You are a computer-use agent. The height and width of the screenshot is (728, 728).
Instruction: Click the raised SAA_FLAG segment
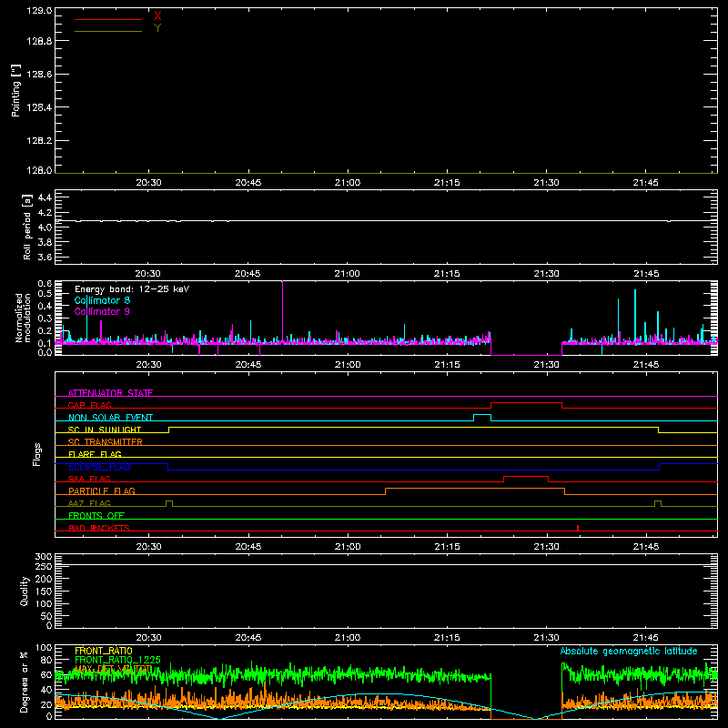coord(526,476)
